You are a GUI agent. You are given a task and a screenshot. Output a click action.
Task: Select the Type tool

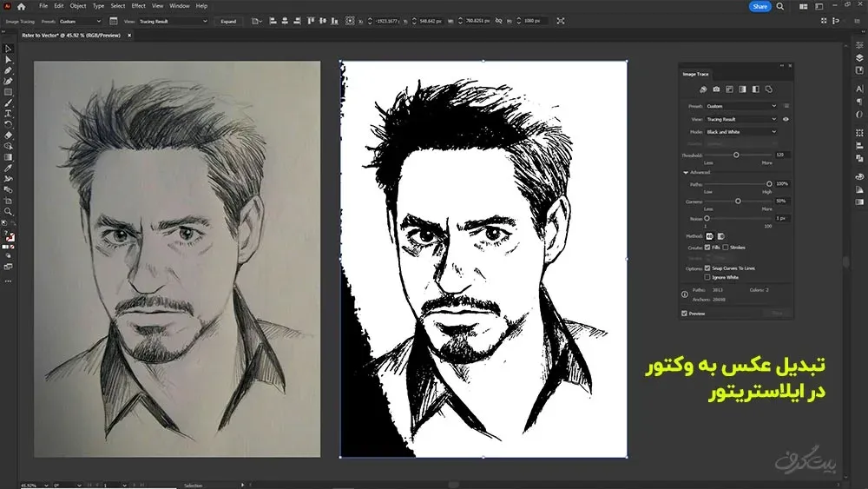pyautogui.click(x=9, y=114)
